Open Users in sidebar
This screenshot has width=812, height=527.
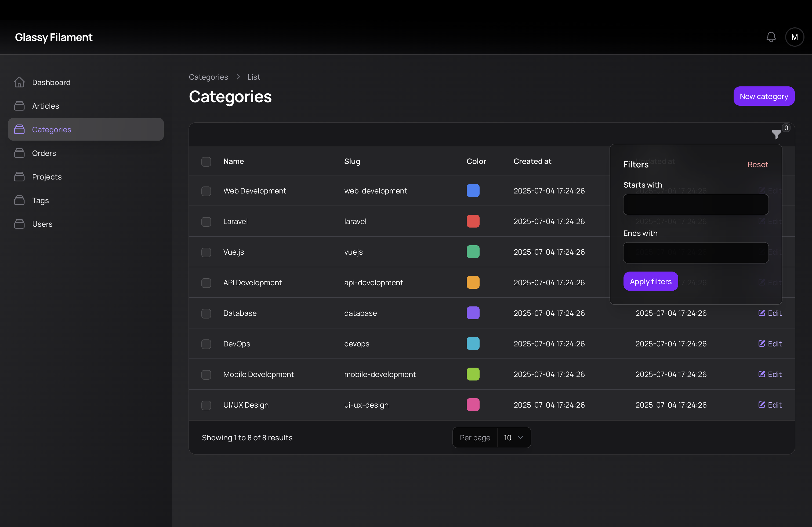point(86,224)
